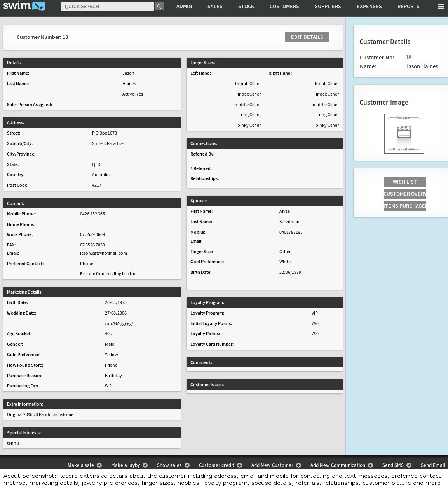Open the hamburger menu icon
Screen dimensions: 448x486
click(441, 7)
